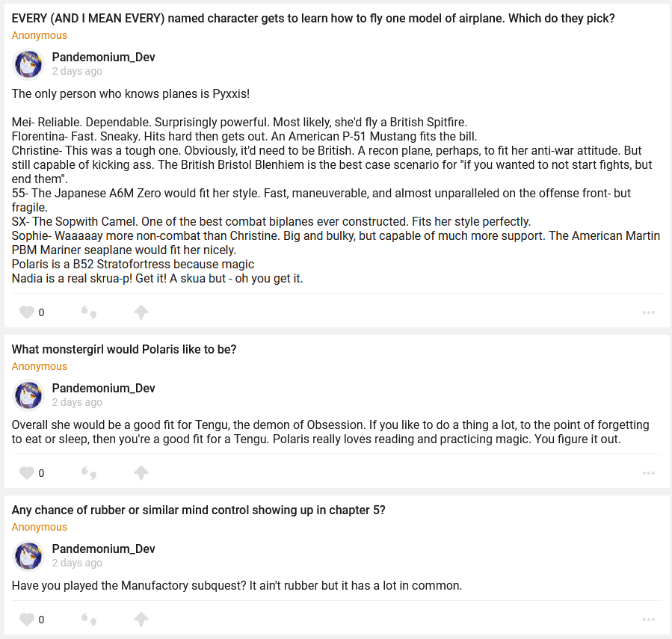This screenshot has width=672, height=639.
Task: Click the share arrow under the airplane answer
Action: pos(141,312)
